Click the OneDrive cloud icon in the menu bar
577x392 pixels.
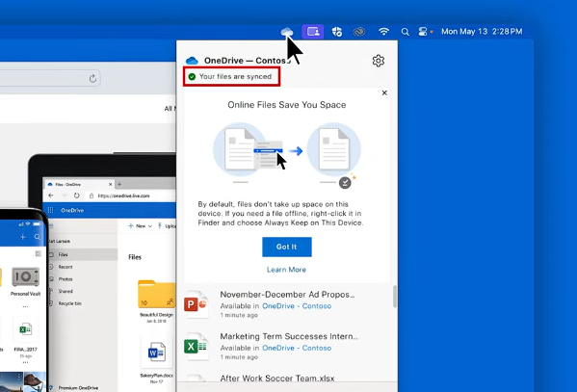pyautogui.click(x=287, y=32)
